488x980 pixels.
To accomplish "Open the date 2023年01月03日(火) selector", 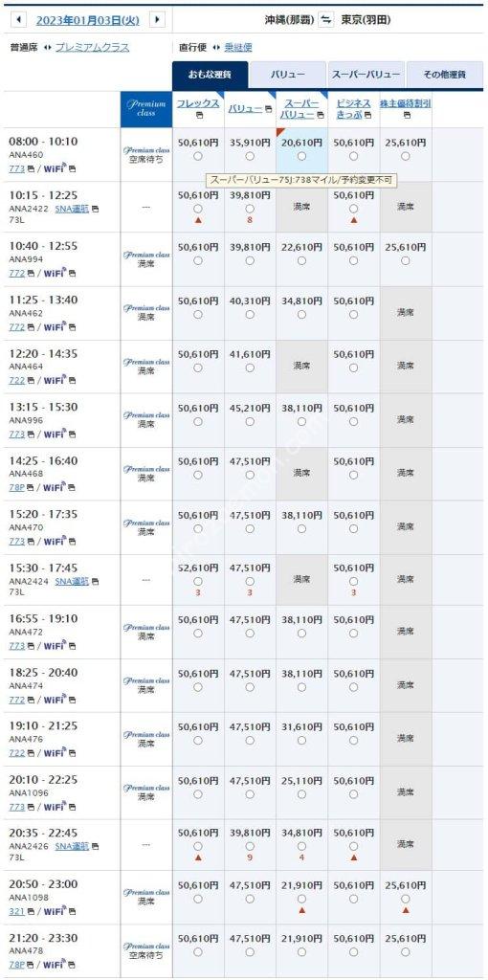I will coord(87,20).
